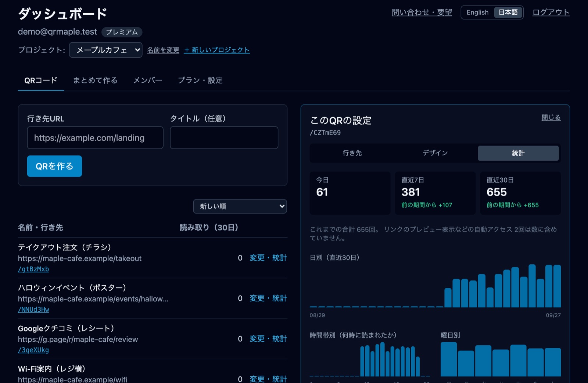Click https://maple-cafe.example/takeout URL text
This screenshot has width=588, height=383.
(x=80, y=258)
